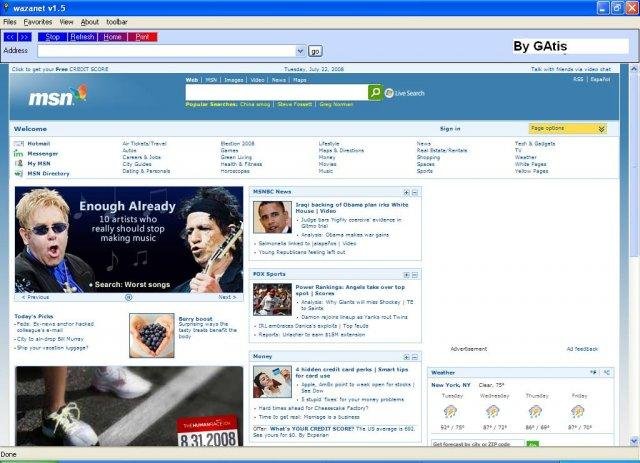Go back with the << button
The height and width of the screenshot is (463, 640).
10,37
